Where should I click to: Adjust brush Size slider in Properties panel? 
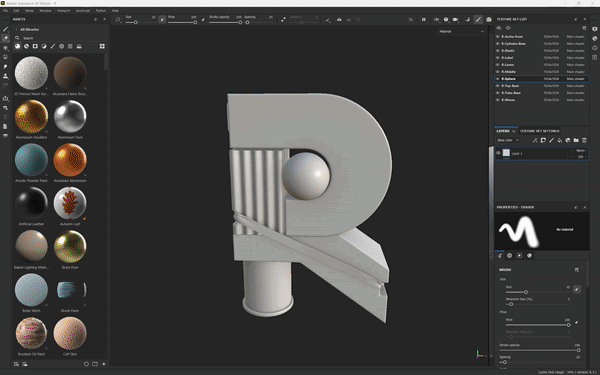click(537, 292)
